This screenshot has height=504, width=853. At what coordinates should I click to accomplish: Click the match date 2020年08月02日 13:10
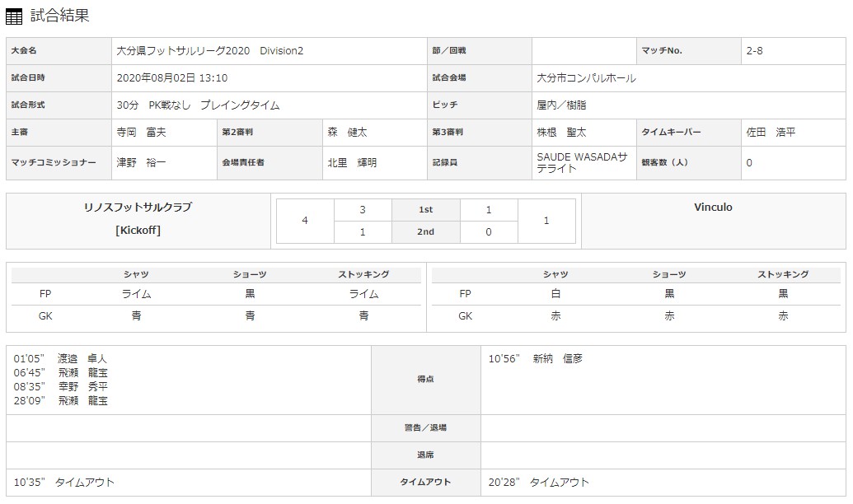[x=172, y=78]
